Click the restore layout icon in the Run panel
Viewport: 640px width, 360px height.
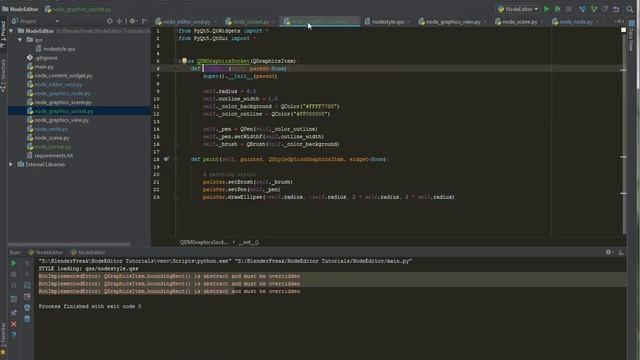point(13,299)
